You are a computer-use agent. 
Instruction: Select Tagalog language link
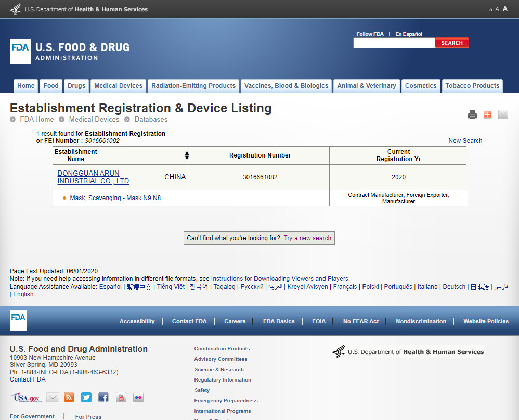(224, 287)
